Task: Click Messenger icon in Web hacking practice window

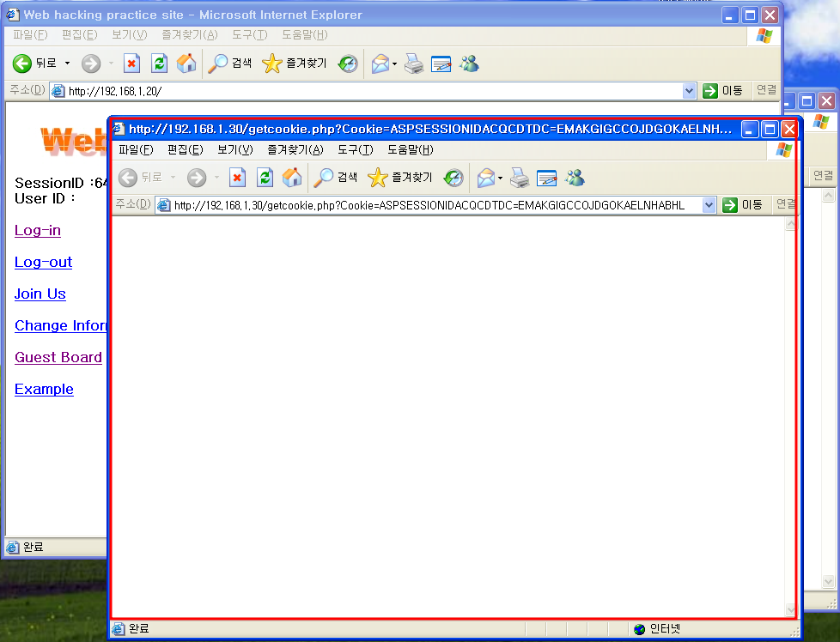Action: (469, 64)
